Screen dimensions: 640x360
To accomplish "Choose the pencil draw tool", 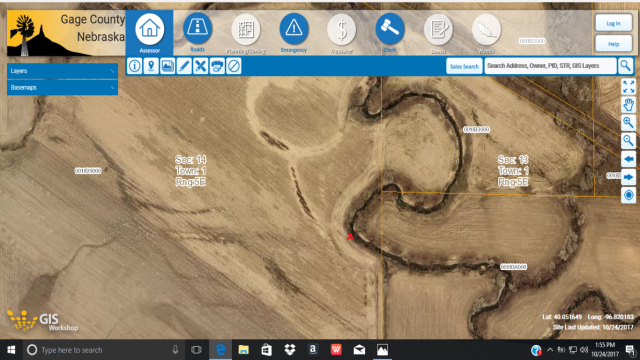I will pos(184,66).
